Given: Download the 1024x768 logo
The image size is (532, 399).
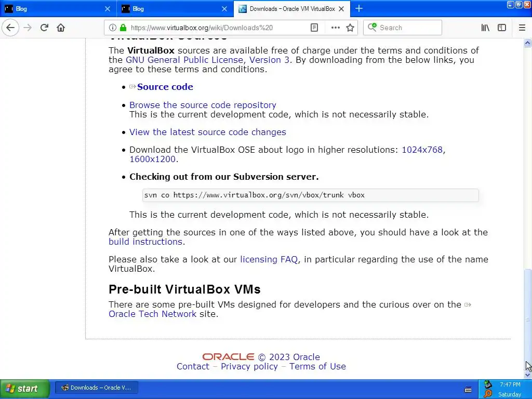Looking at the screenshot, I should coord(422,150).
